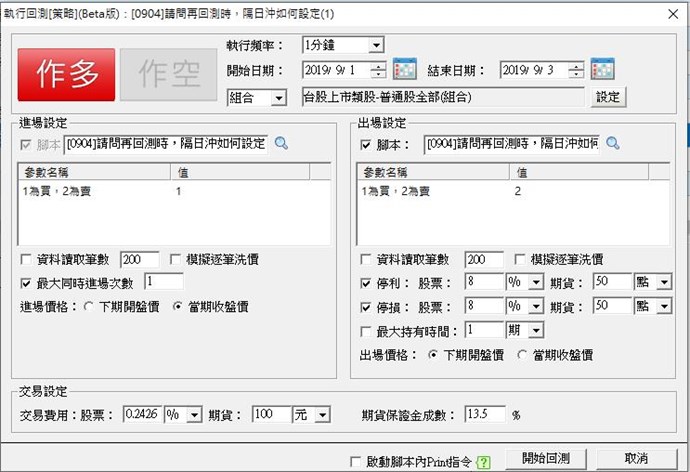Viewport: 690px width, 472px height.
Task: Click the 設定 portfolio settings button
Action: 608,97
